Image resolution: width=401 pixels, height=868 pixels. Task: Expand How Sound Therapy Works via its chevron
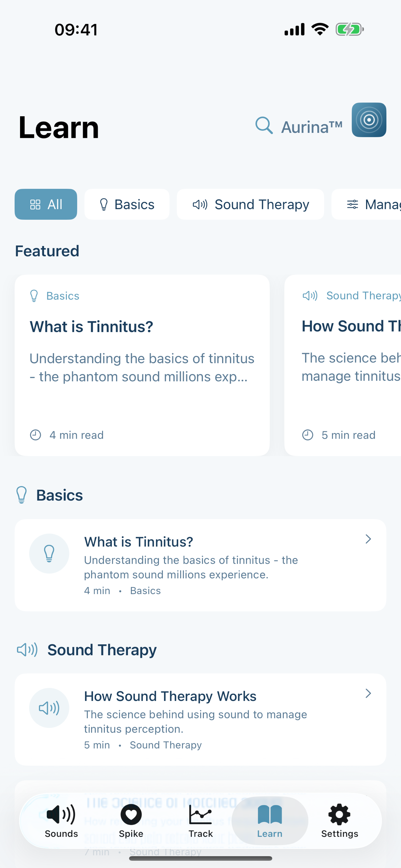click(x=368, y=694)
